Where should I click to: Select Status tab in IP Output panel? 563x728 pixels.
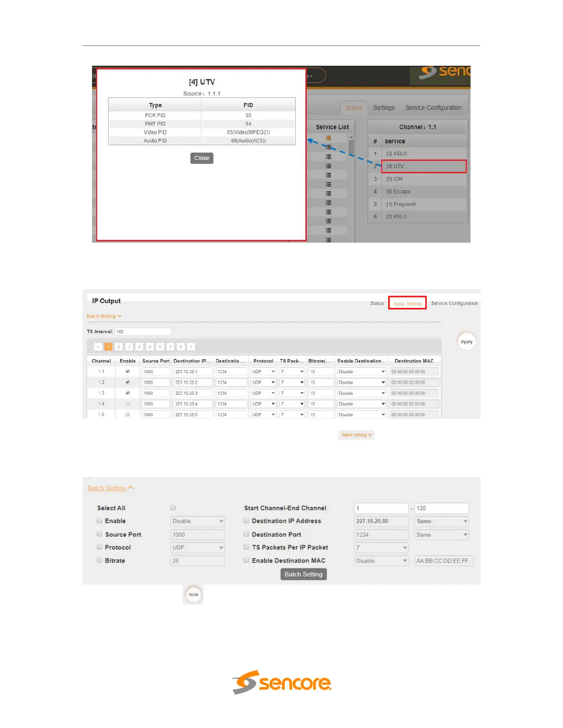[377, 303]
